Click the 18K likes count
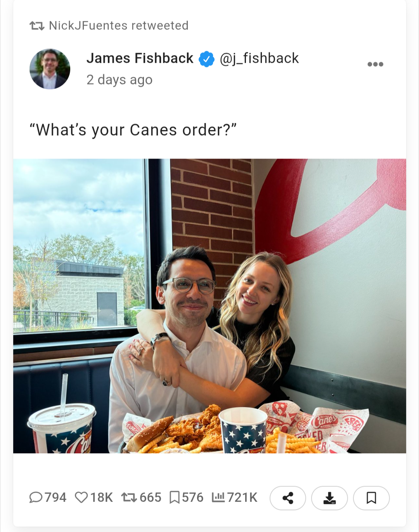 tap(101, 497)
